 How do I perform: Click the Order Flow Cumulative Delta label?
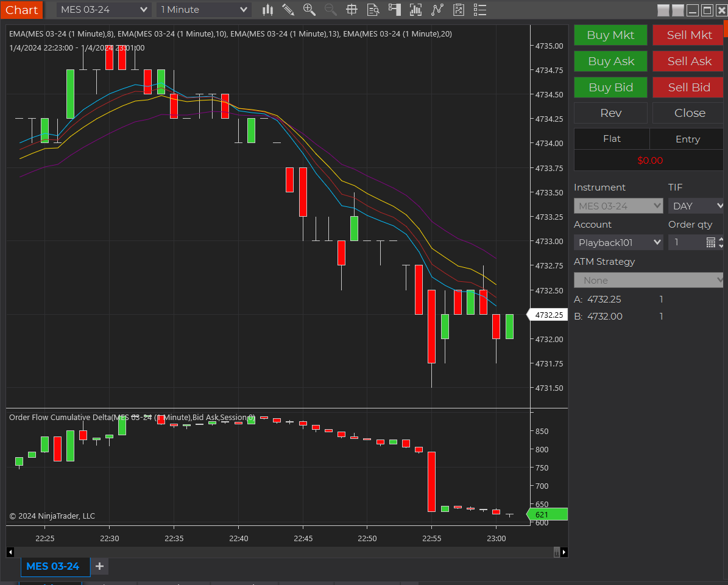[x=132, y=418]
